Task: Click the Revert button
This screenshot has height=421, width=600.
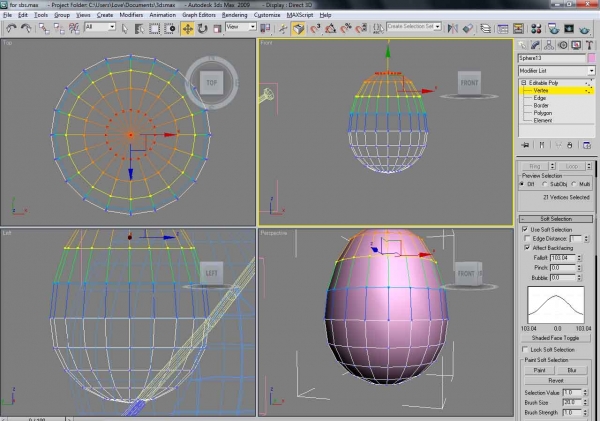Action: tap(556, 380)
